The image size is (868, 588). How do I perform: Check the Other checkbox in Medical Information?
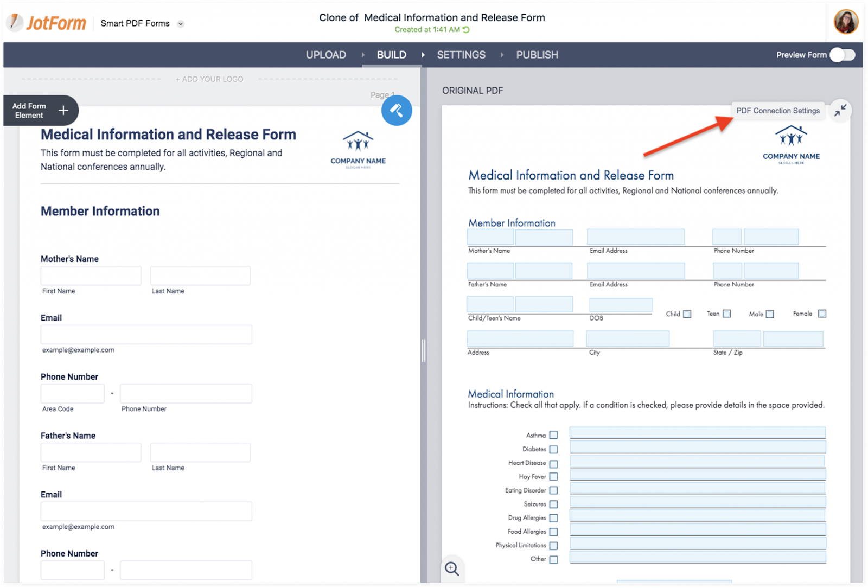[553, 560]
